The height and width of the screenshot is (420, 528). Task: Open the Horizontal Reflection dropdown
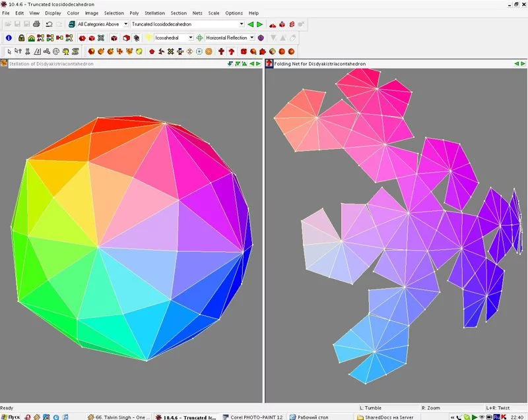(x=252, y=38)
